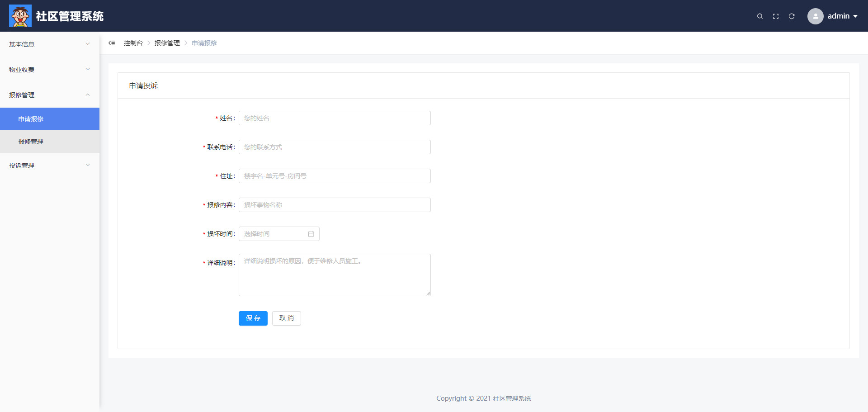Focus the 联系电话 input field
This screenshot has width=868, height=412.
(x=335, y=147)
